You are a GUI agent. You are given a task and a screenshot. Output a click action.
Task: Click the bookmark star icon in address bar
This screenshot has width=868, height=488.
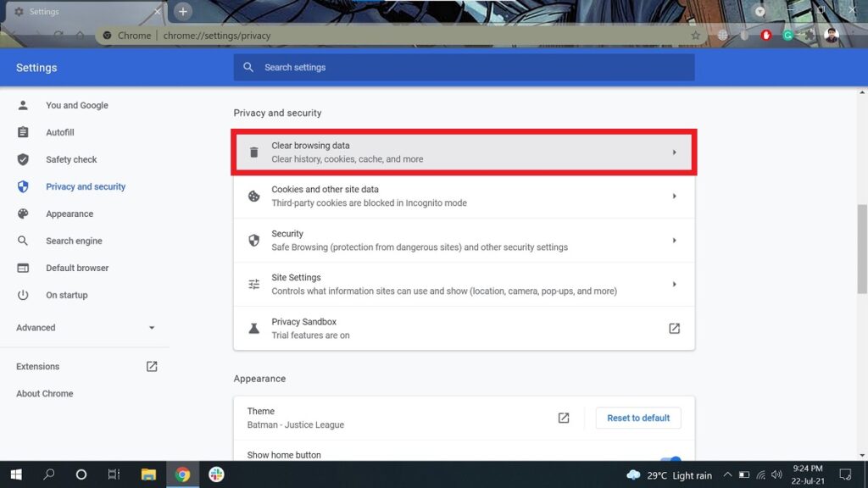click(695, 36)
